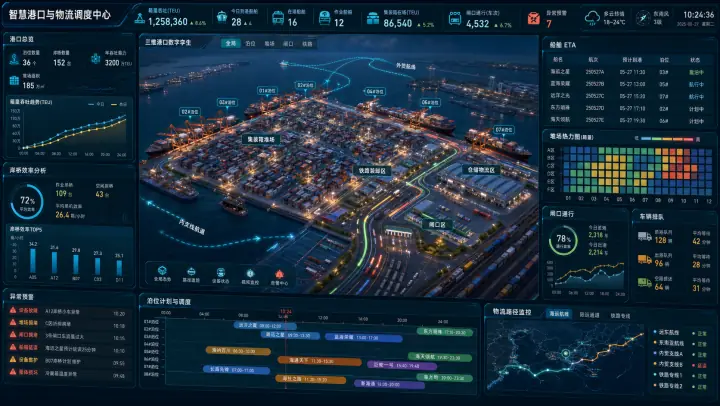This screenshot has height=406, width=720.
Task: Click the 智慧港口与物流调度中心 dashboard title
Action: pos(60,15)
